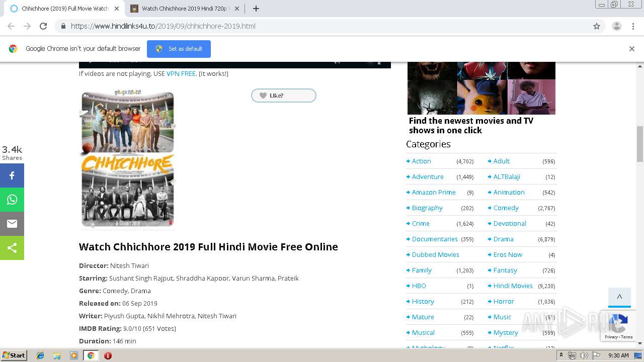
Task: Click the Chhichhore movie poster
Action: point(128,159)
